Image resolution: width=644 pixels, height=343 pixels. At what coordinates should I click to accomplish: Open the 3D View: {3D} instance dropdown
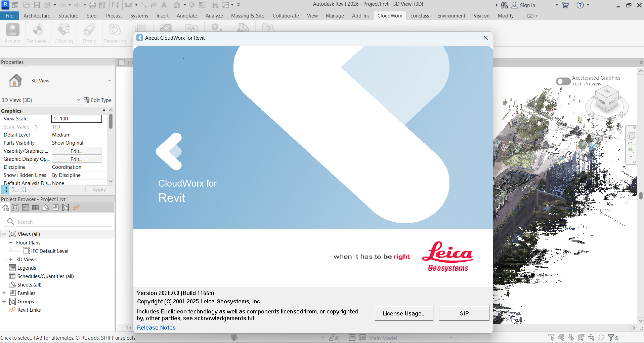tap(79, 100)
